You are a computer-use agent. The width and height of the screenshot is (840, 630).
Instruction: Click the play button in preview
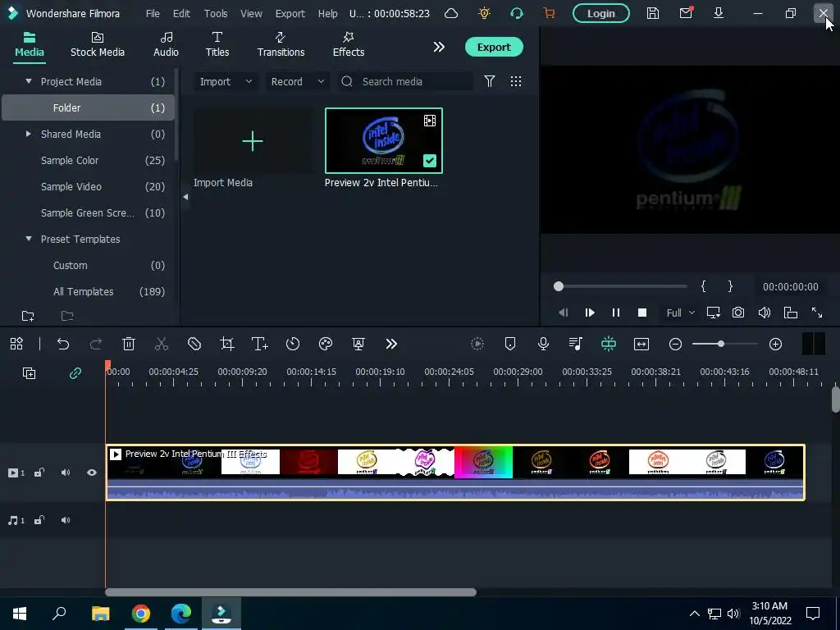[x=590, y=313]
